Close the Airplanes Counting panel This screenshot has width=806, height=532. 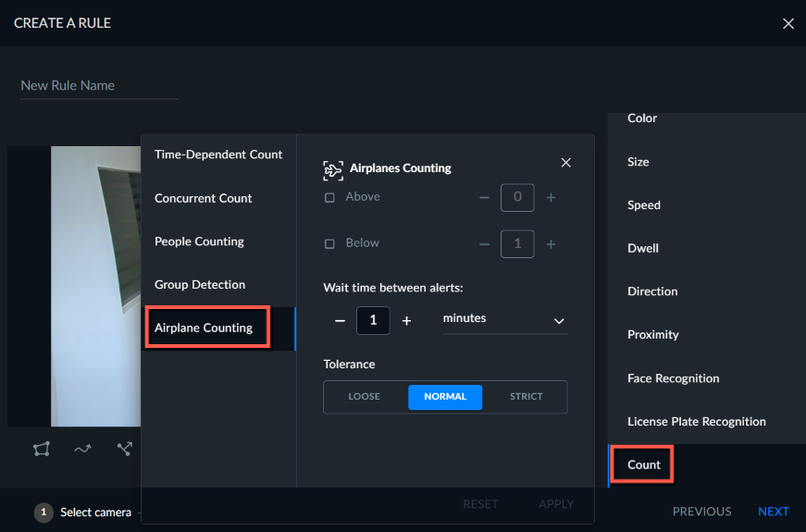click(x=566, y=163)
